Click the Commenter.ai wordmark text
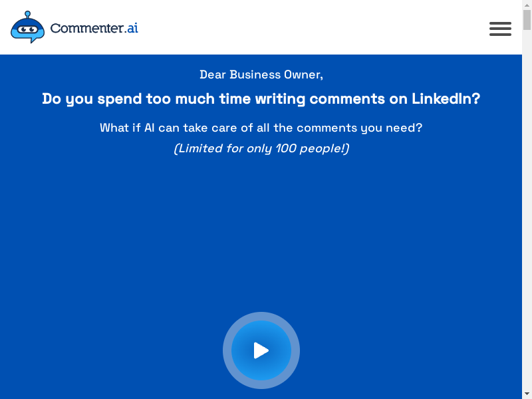The width and height of the screenshot is (532, 399). 94,28
